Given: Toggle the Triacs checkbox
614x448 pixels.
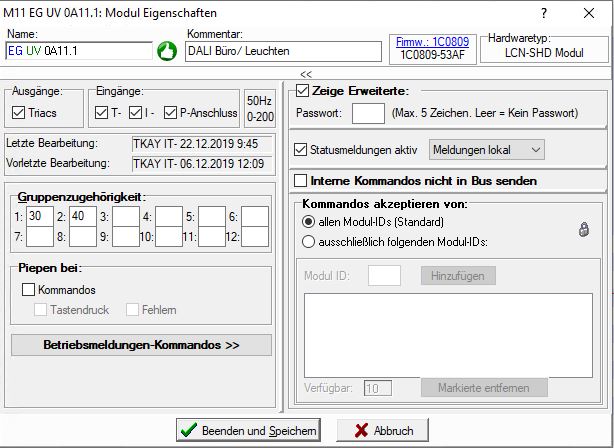Looking at the screenshot, I should click(x=21, y=112).
